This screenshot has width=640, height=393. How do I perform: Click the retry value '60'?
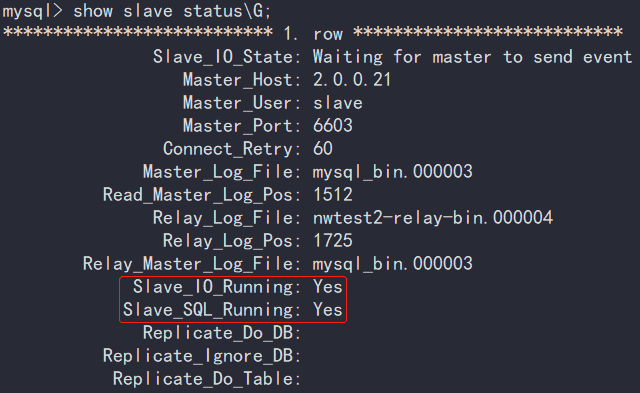322,149
